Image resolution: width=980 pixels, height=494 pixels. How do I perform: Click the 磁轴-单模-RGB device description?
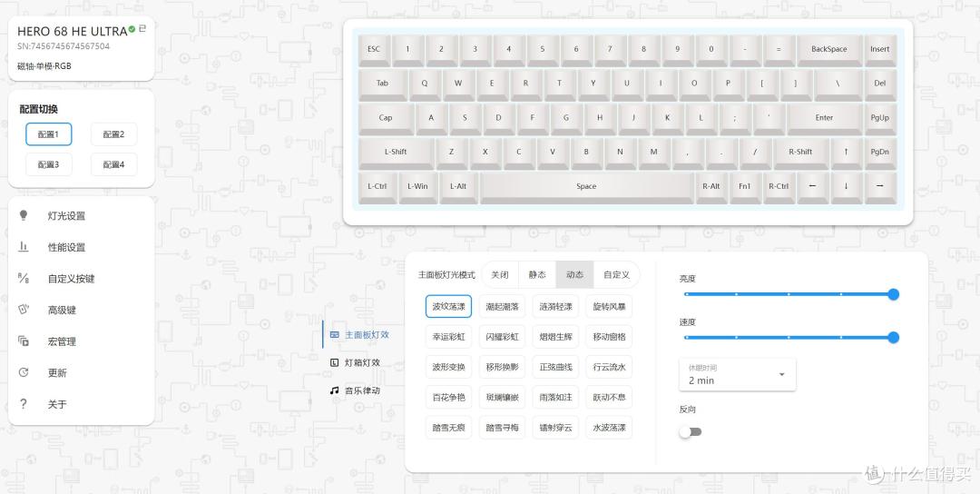point(44,65)
